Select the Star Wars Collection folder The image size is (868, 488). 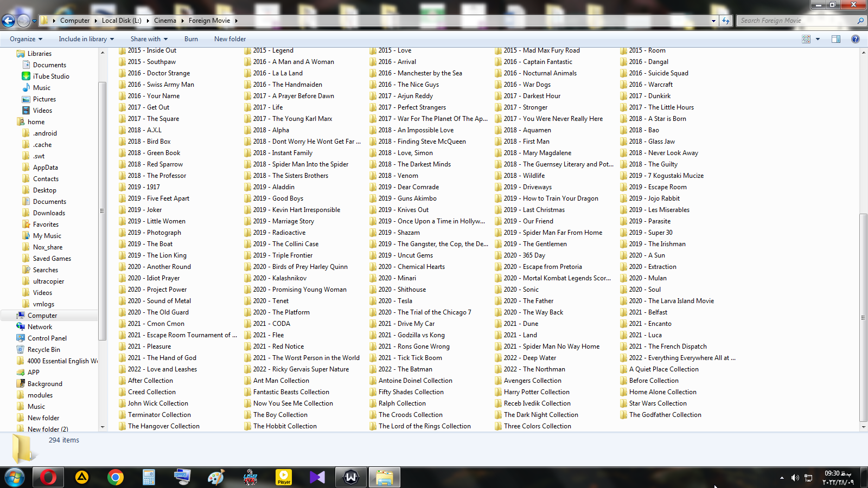pyautogui.click(x=658, y=403)
